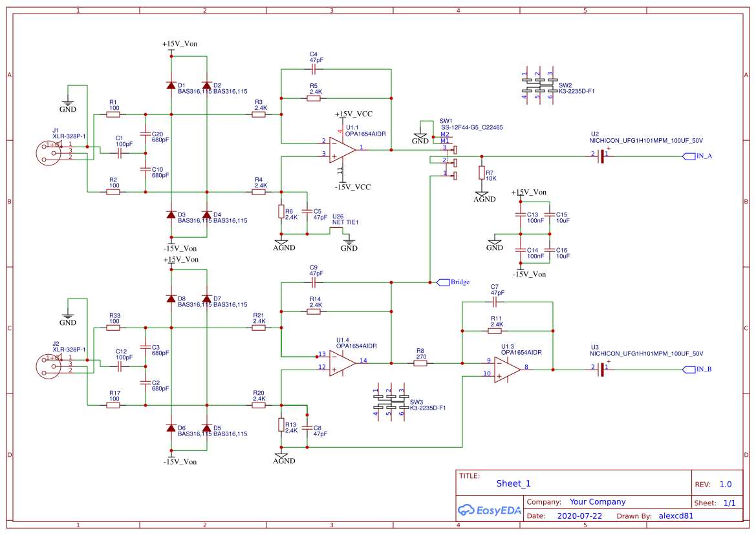756x535 pixels.
Task: Click the diode D1 BAS316 symbol
Action: pos(171,85)
